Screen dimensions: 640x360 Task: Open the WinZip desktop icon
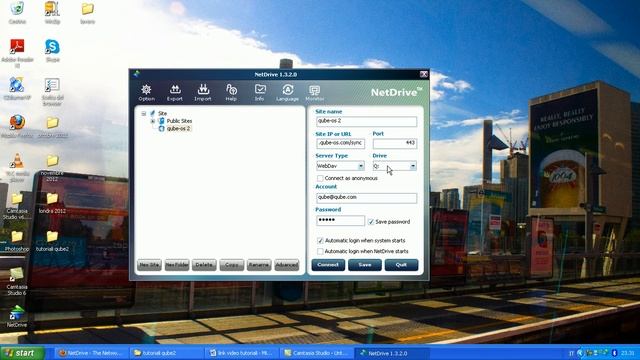pyautogui.click(x=52, y=13)
